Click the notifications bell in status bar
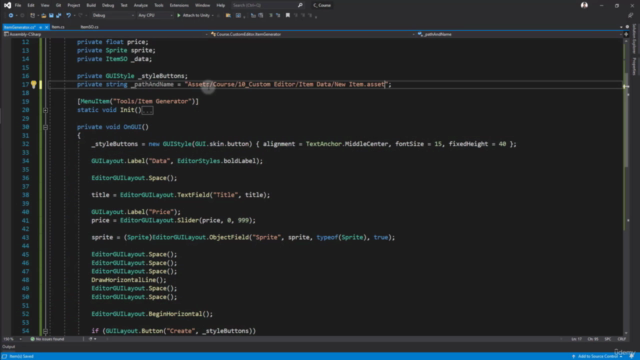This screenshot has width=640, height=360. coord(631,356)
